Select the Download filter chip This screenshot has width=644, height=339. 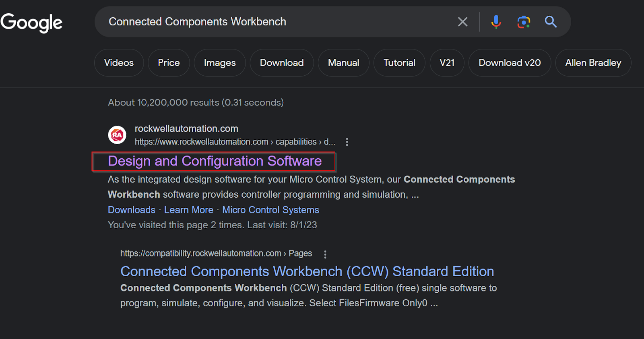282,63
